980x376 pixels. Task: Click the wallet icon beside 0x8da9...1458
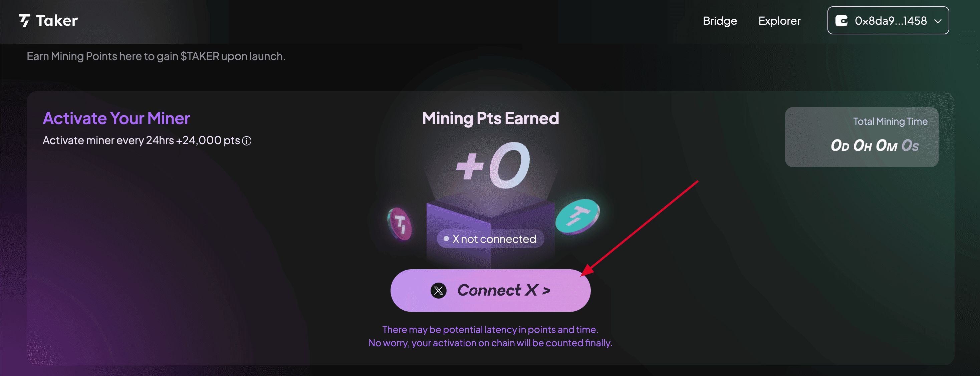(841, 21)
